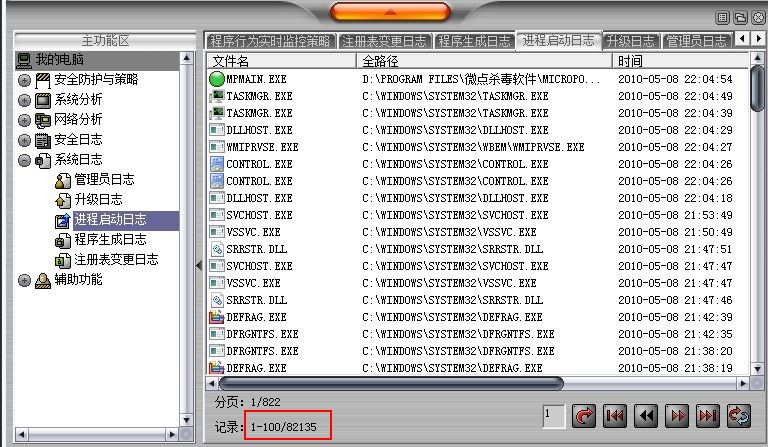Open 注册表变更日志 tree item
Viewport: 768px width, 447px height.
tap(116, 260)
